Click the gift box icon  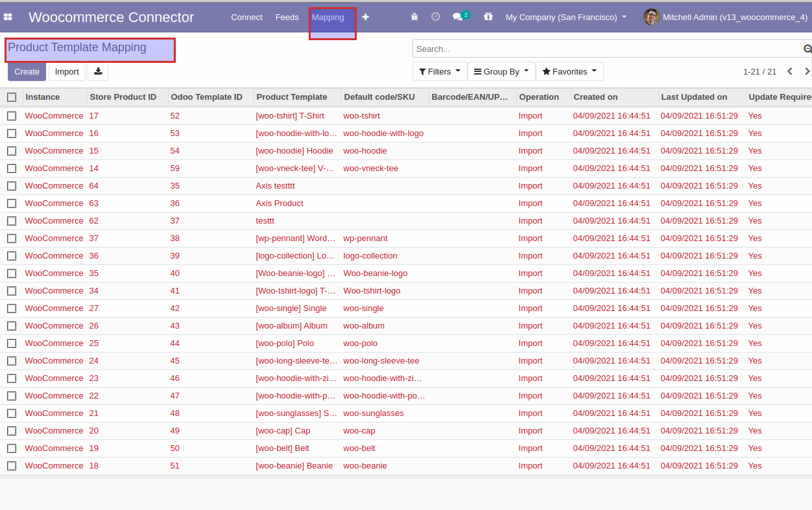488,17
